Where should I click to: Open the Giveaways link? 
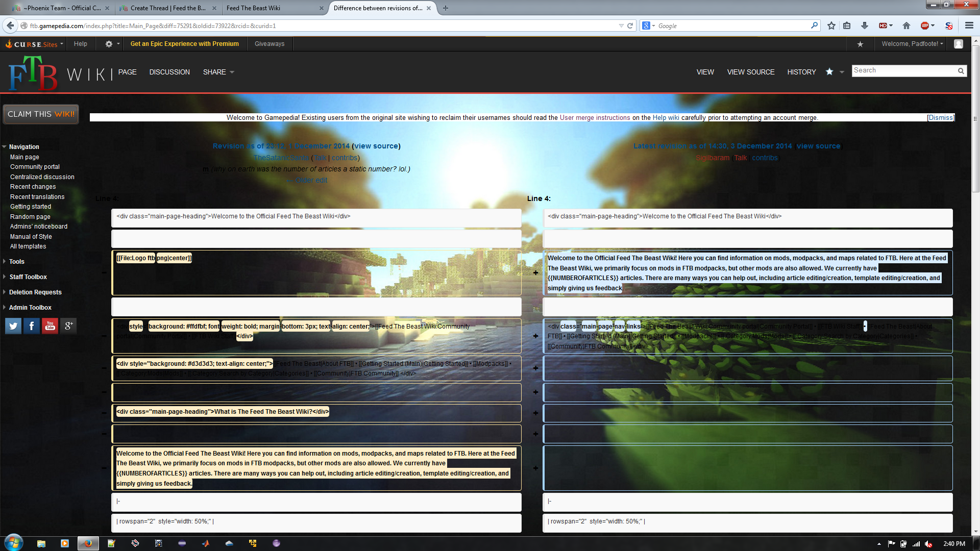(269, 44)
